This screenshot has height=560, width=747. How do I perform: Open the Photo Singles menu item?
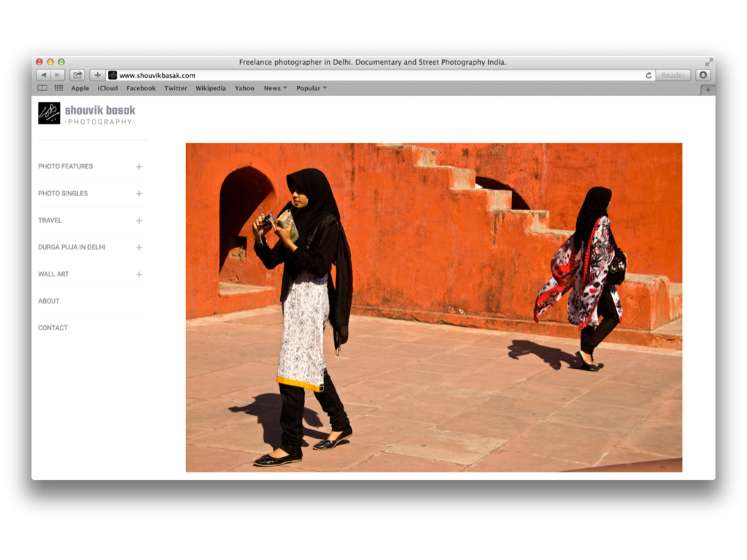[63, 193]
